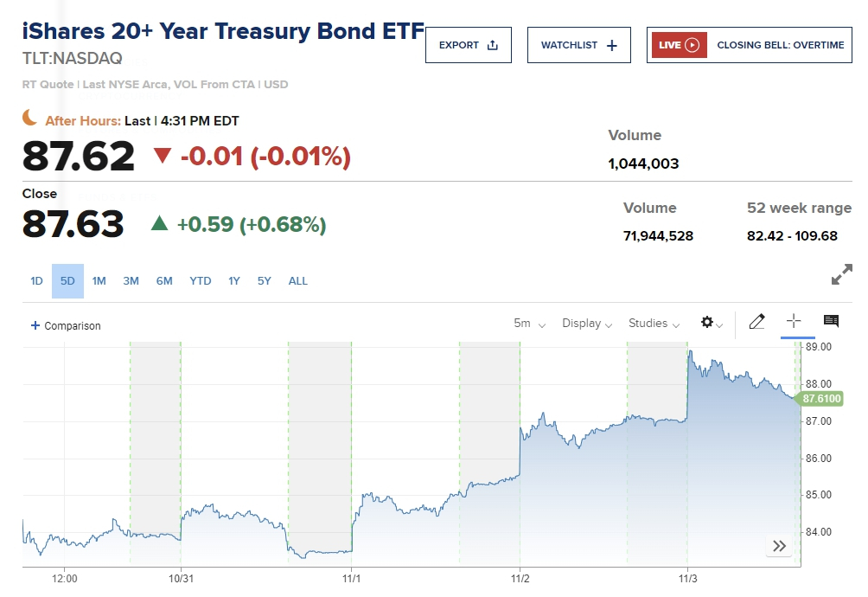Screen dimensions: 868x597
Task: Open the chart comments panel icon
Action: point(831,321)
